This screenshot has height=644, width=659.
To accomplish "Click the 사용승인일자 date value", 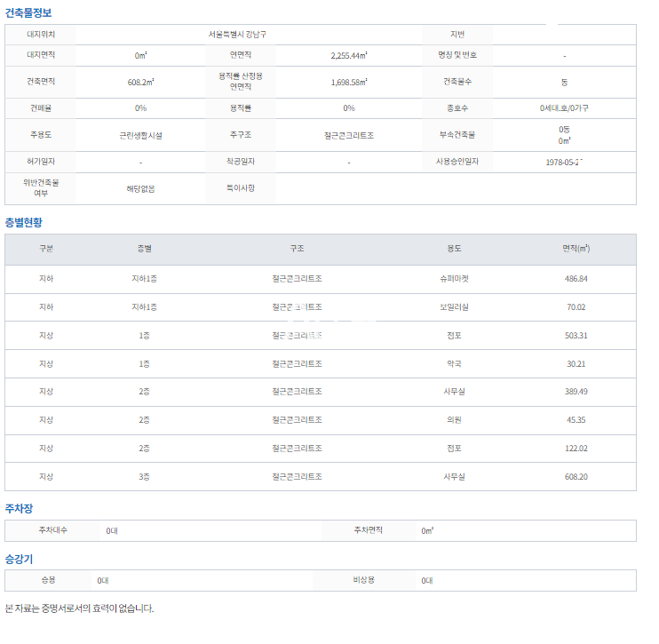I will pyautogui.click(x=563, y=163).
